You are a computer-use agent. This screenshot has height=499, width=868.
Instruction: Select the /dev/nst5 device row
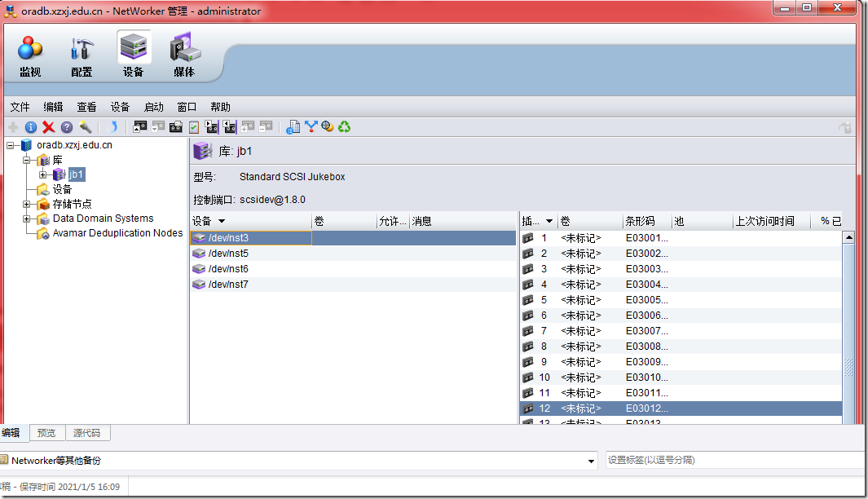click(353, 253)
